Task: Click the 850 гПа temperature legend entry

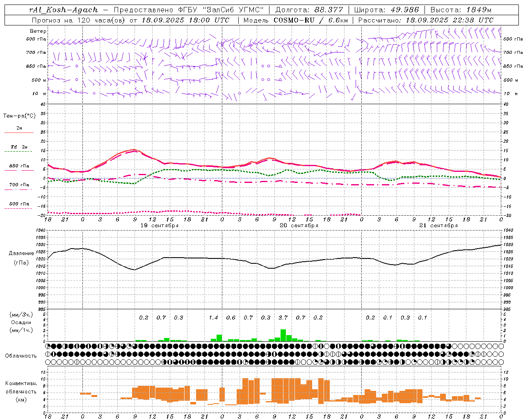Action: click(x=19, y=166)
